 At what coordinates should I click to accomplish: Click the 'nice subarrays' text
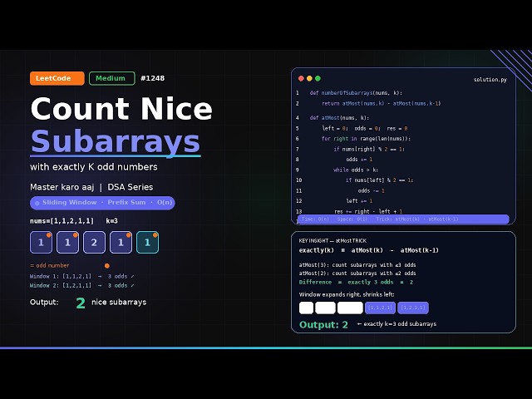tap(119, 303)
